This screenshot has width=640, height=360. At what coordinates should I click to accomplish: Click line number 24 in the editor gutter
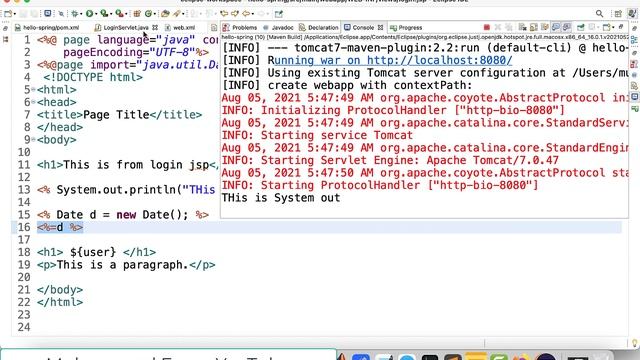point(24,327)
